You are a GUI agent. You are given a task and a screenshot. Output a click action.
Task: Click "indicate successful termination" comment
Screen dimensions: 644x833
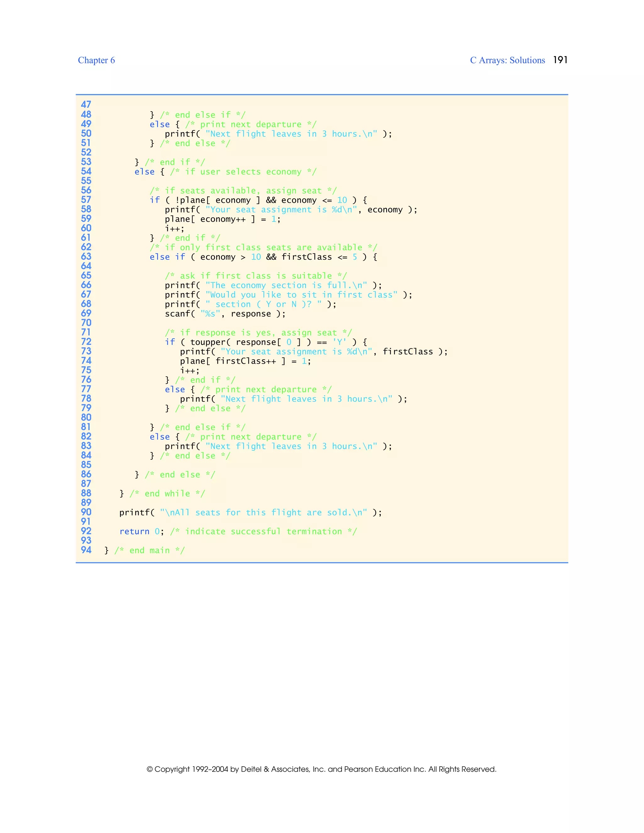point(264,532)
